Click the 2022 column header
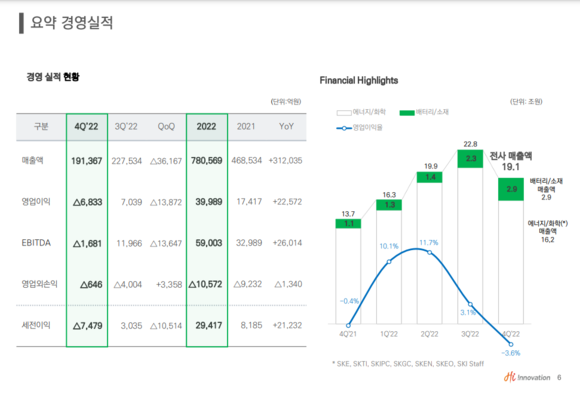This screenshot has height=394, width=580. 206,127
